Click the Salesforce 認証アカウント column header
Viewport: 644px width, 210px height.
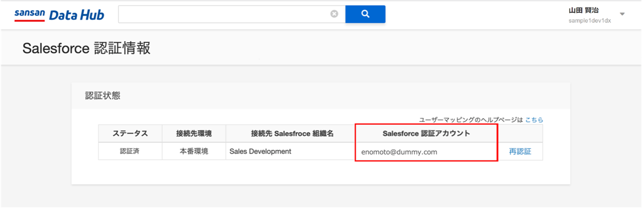[x=426, y=133]
